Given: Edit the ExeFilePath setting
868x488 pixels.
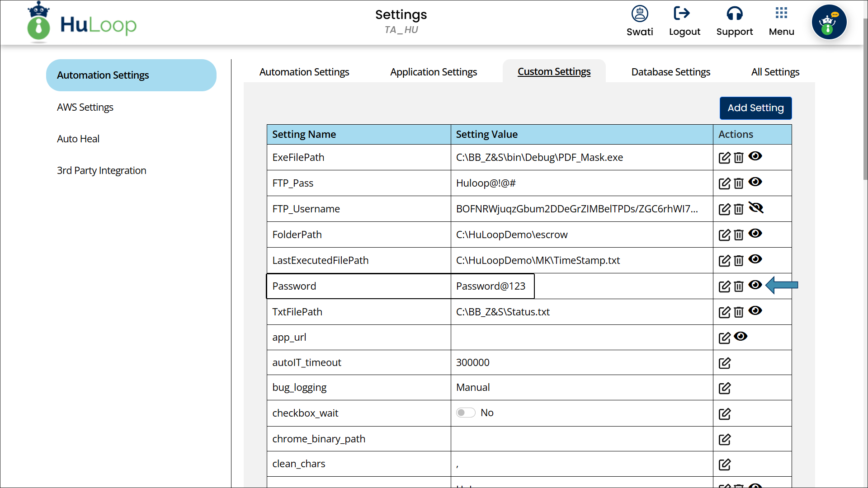Looking at the screenshot, I should pos(724,158).
